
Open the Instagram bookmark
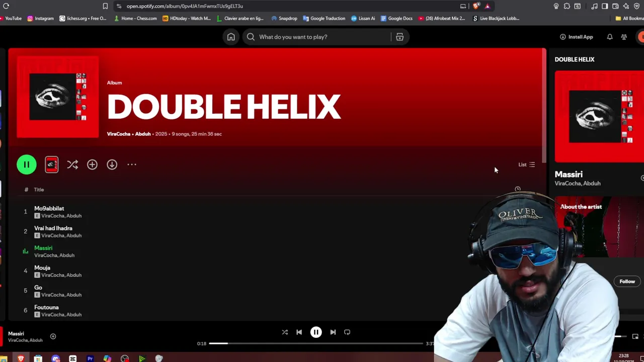coord(40,18)
